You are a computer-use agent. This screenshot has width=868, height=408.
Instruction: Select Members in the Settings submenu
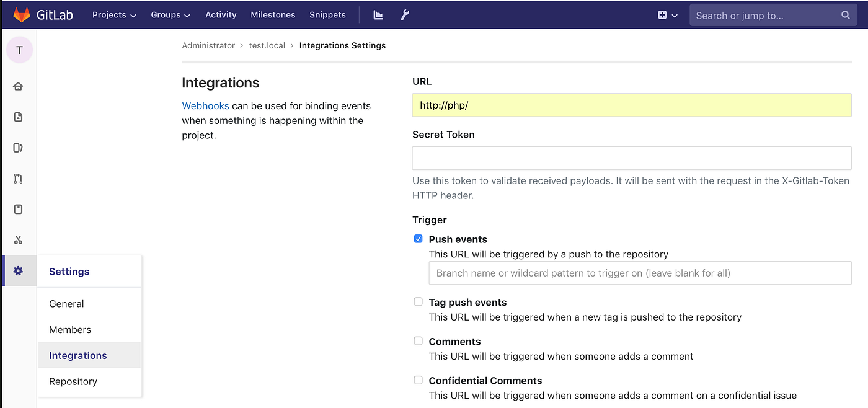click(x=69, y=329)
